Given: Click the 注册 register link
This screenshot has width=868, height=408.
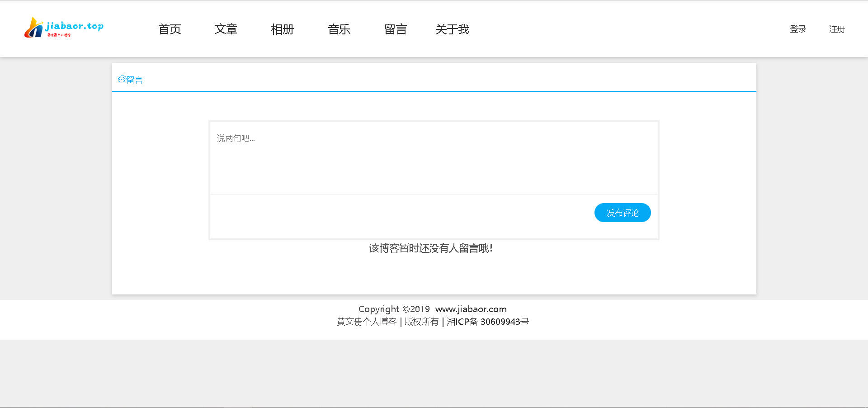Looking at the screenshot, I should (x=837, y=29).
